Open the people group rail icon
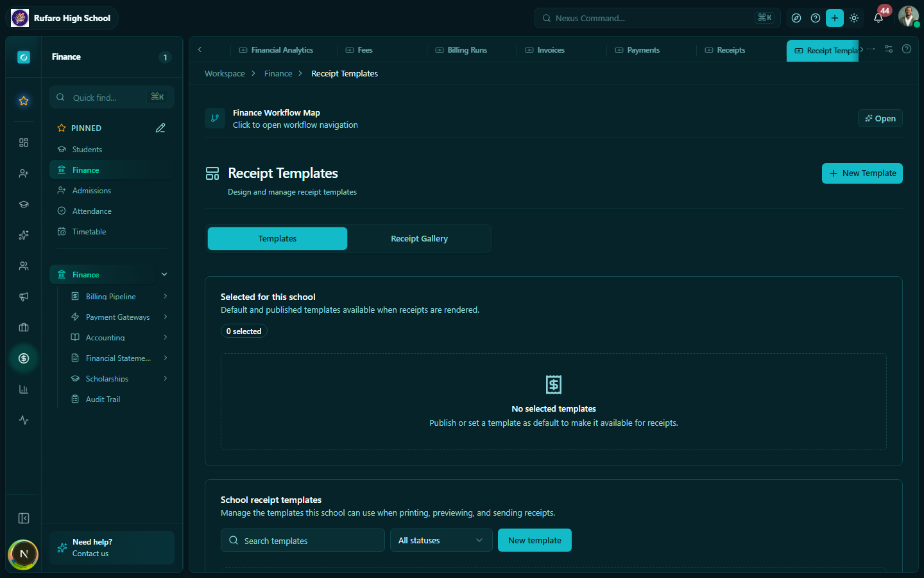This screenshot has width=924, height=578. 24,266
